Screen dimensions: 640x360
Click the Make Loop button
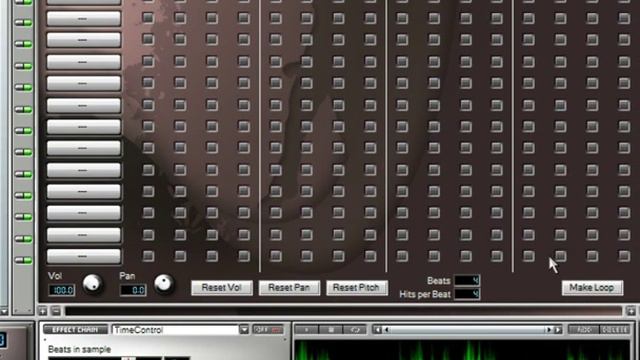pyautogui.click(x=592, y=288)
